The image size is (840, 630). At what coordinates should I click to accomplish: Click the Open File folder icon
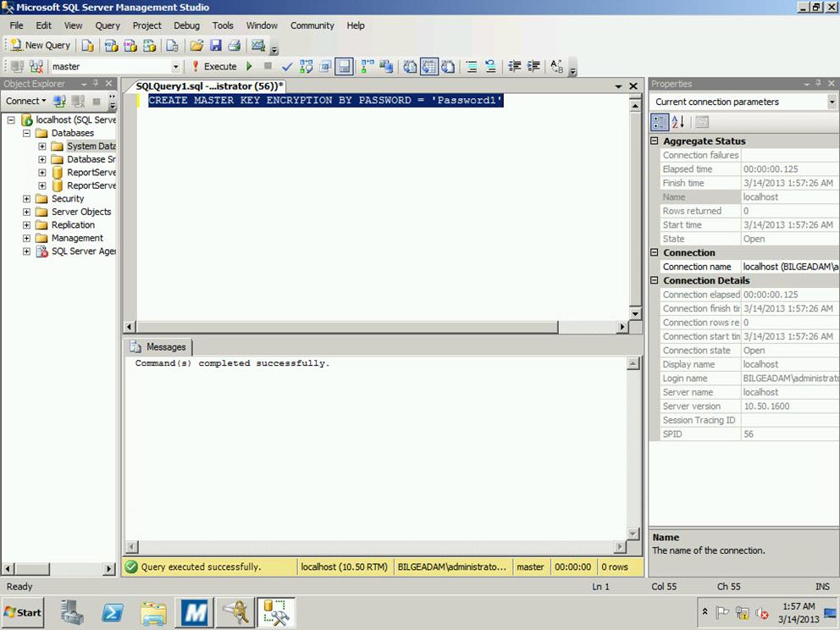click(x=196, y=46)
